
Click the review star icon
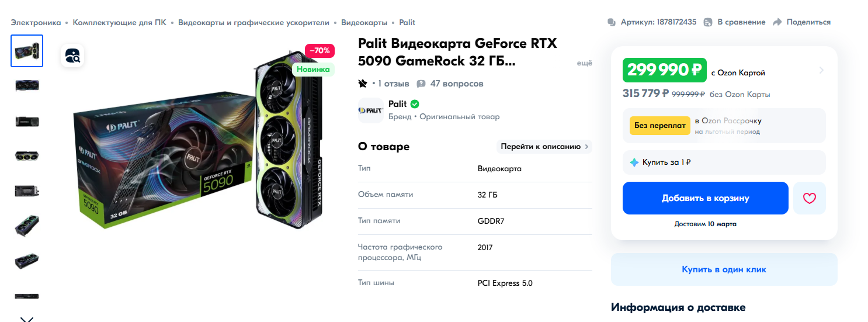[363, 84]
